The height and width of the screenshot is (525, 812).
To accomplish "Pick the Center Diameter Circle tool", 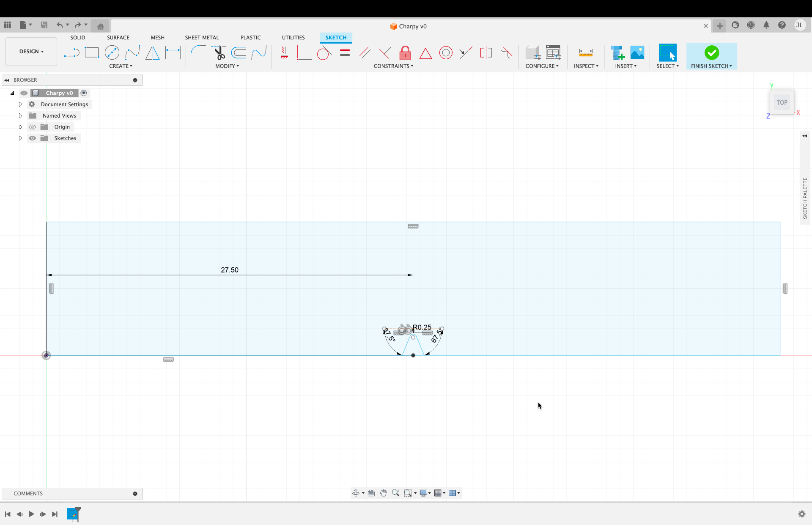I will 112,53.
